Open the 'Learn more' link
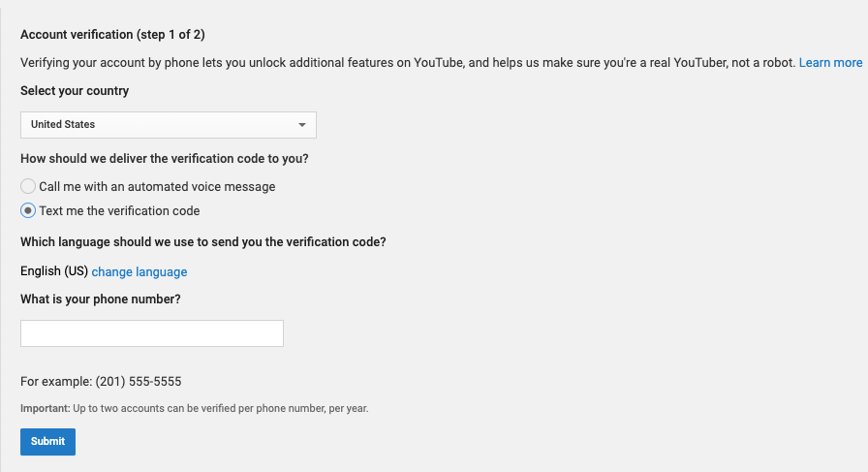868x472 pixels. (x=830, y=63)
